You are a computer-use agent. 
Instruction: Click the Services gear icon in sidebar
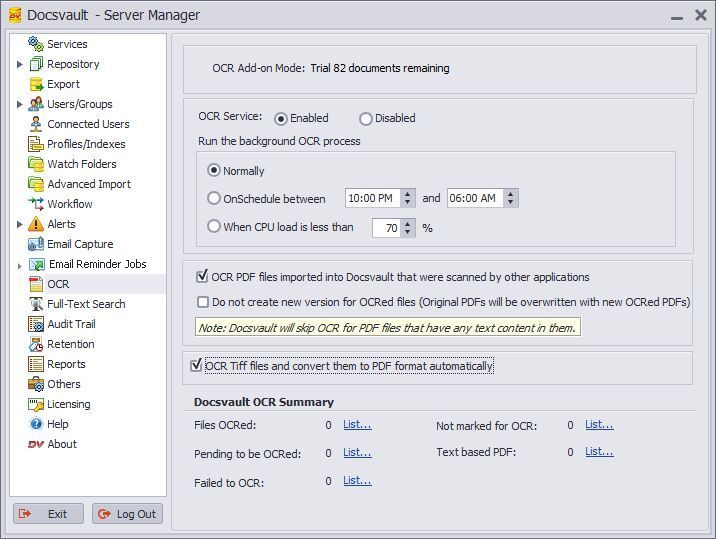click(x=36, y=44)
